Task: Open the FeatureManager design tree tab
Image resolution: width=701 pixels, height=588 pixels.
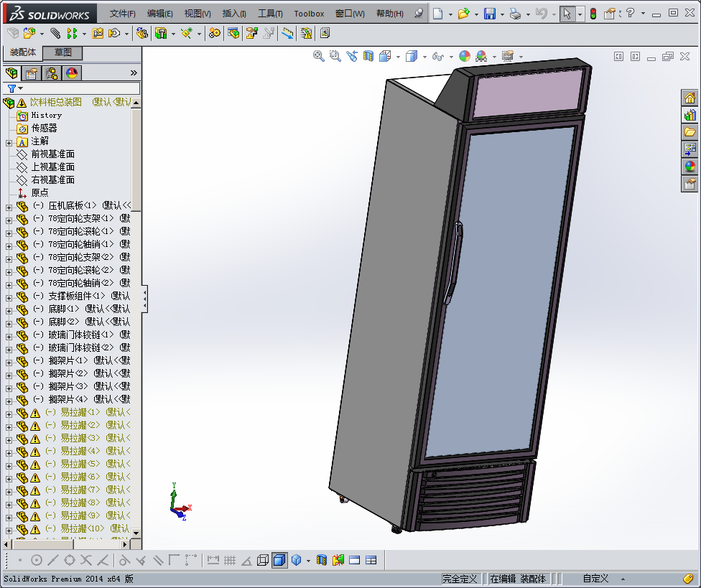Action: (11, 73)
